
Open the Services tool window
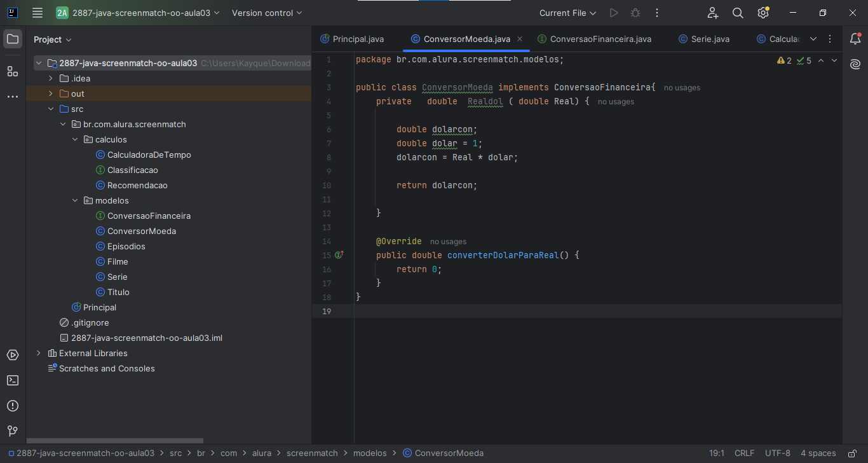[x=13, y=355]
